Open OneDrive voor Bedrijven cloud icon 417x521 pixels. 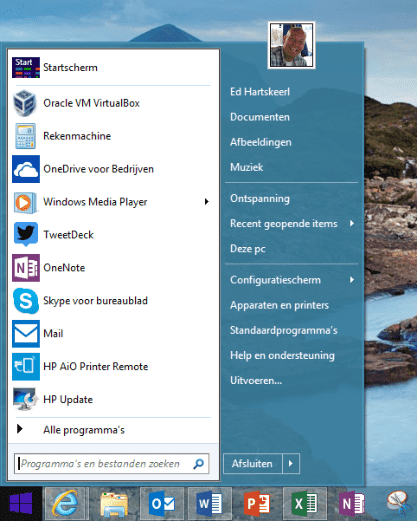click(26, 169)
